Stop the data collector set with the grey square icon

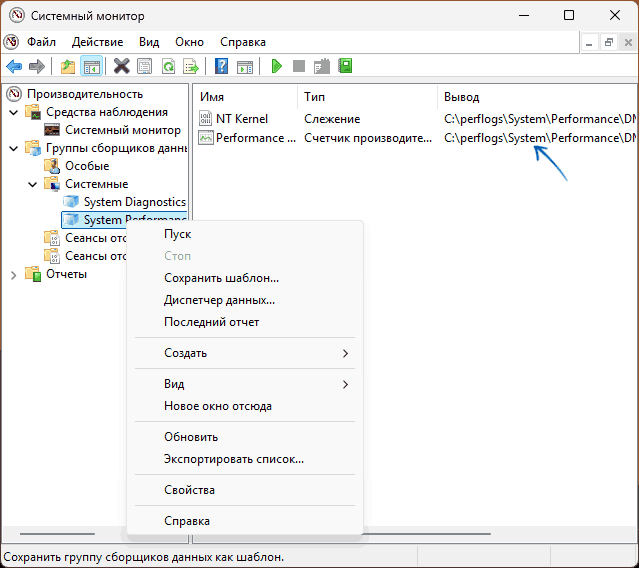click(299, 66)
